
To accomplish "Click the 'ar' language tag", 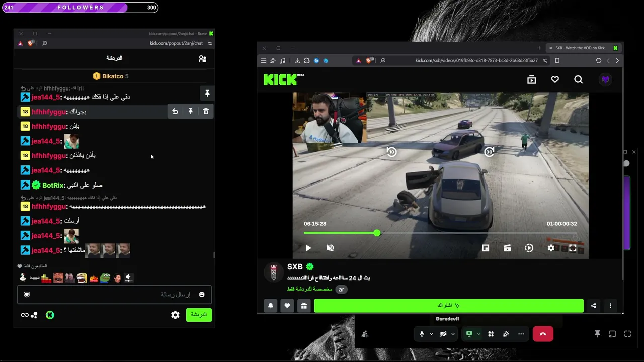I will [x=341, y=289].
